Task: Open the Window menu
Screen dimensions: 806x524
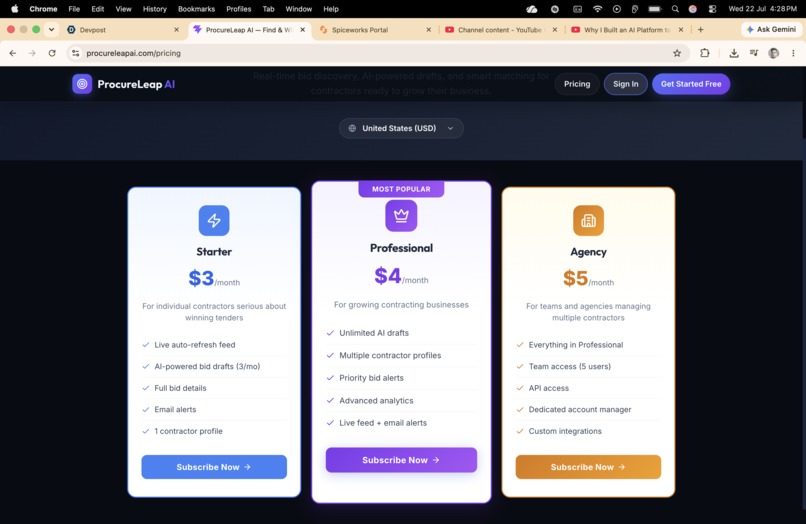Action: (299, 9)
